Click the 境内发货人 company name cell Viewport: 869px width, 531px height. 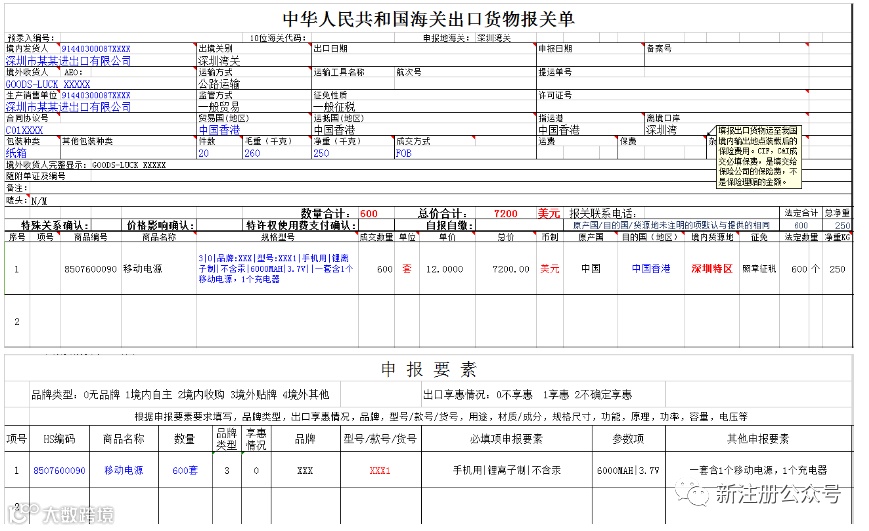(x=68, y=61)
